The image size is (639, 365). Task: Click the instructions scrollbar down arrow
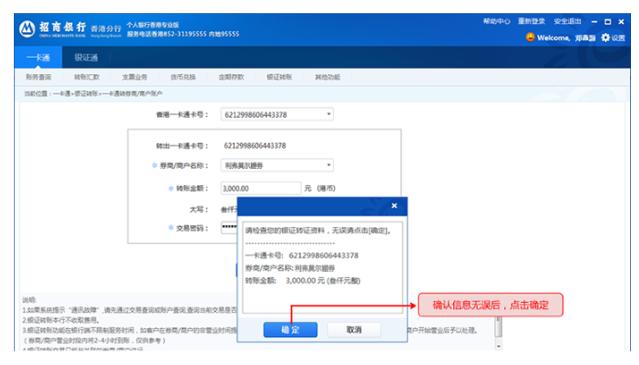point(498,346)
